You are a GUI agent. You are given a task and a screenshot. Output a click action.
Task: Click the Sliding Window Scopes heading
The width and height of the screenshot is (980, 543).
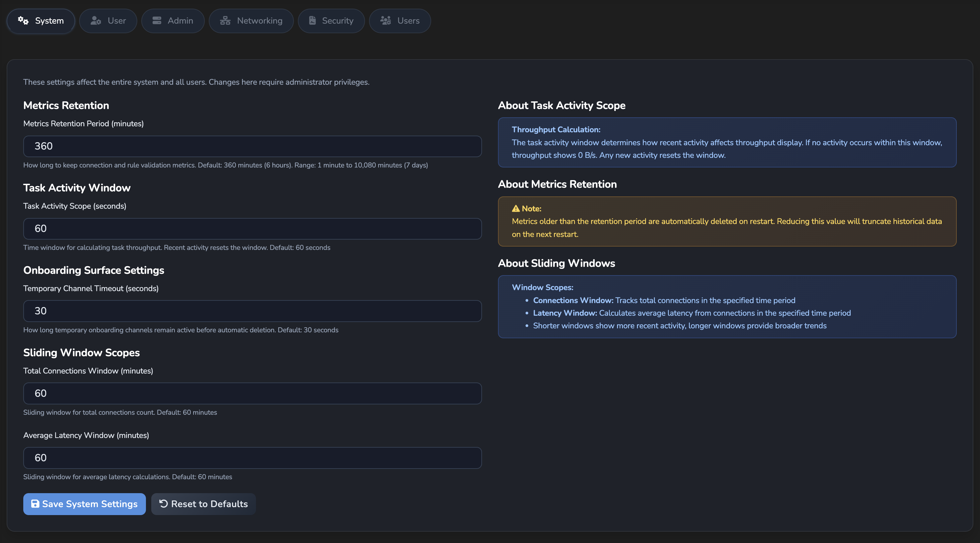81,353
